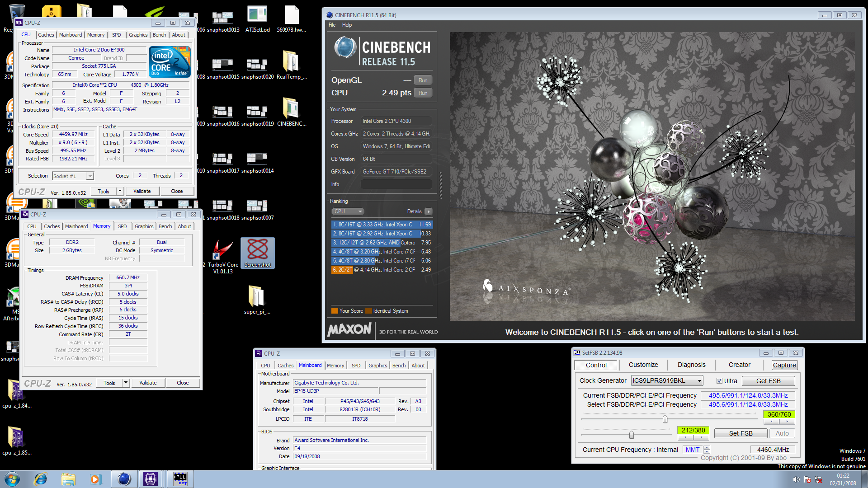The image size is (868, 488).
Task: Click Close in CPU-Z memory window
Action: tap(183, 383)
